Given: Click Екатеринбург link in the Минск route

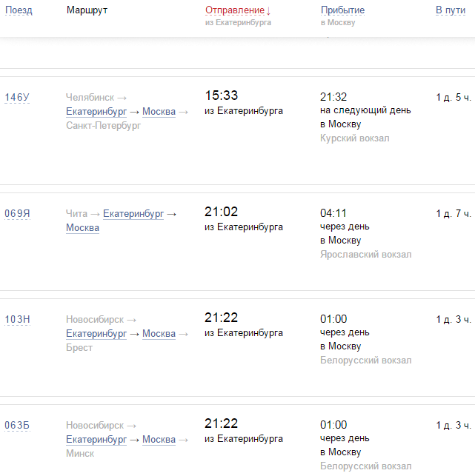Looking at the screenshot, I should (x=96, y=440).
